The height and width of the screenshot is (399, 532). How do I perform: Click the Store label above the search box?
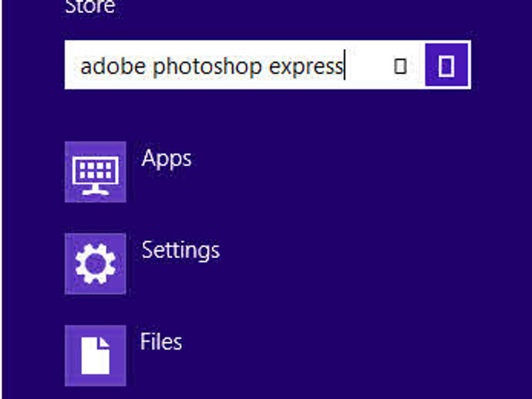pyautogui.click(x=90, y=7)
